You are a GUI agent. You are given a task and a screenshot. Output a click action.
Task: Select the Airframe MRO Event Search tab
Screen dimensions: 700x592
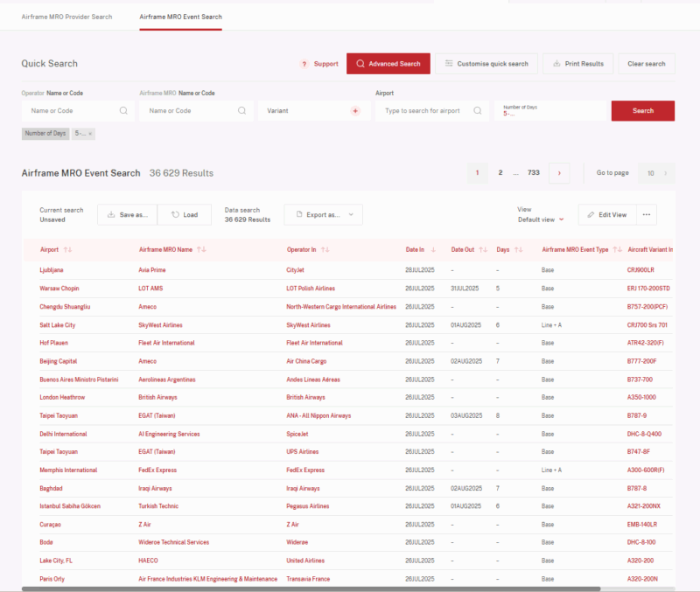180,17
